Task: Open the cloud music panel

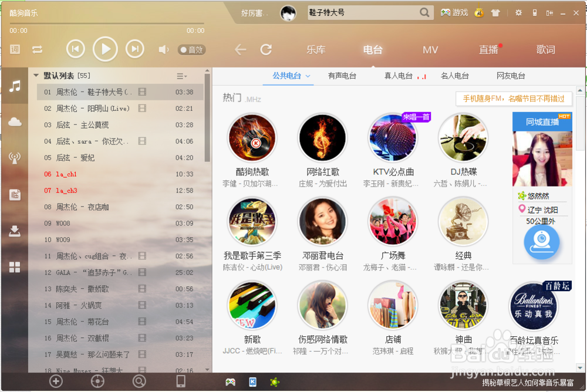Action: [x=14, y=121]
